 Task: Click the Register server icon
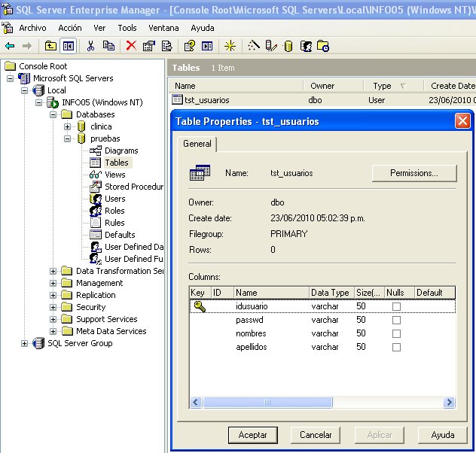[x=271, y=46]
